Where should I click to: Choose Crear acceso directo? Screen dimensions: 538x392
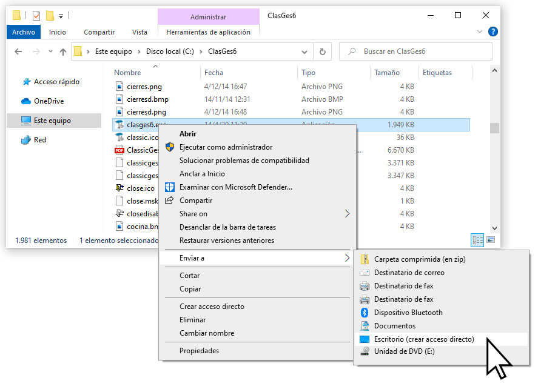point(258,307)
